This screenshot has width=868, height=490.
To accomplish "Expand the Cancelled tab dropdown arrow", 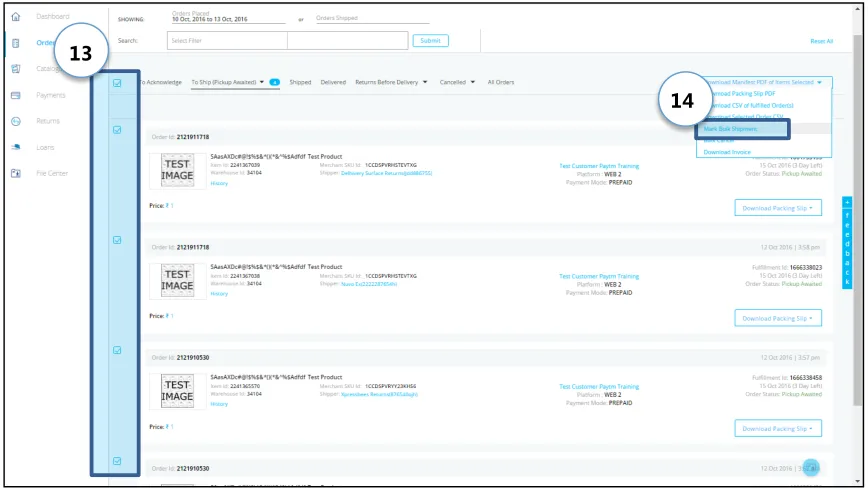I will pos(473,82).
